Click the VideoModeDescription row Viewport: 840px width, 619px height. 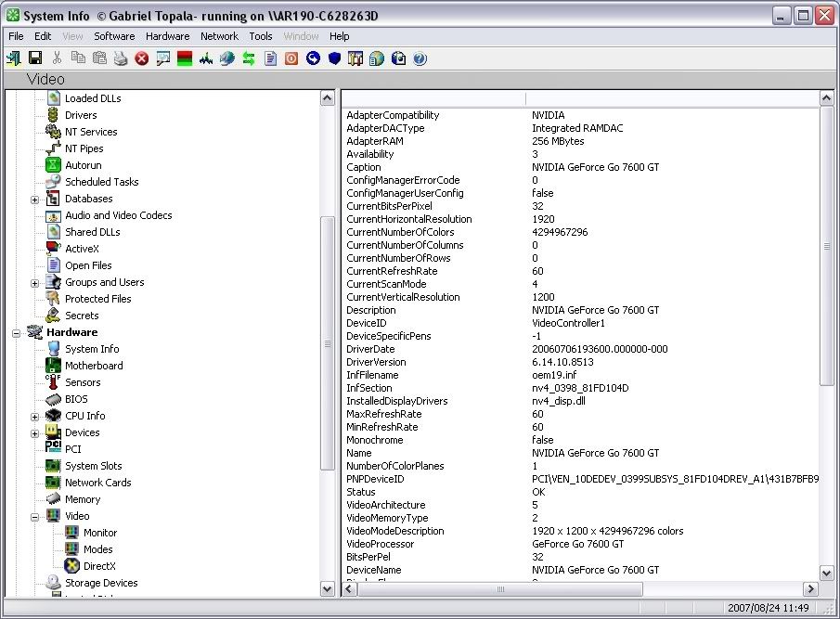pos(580,531)
